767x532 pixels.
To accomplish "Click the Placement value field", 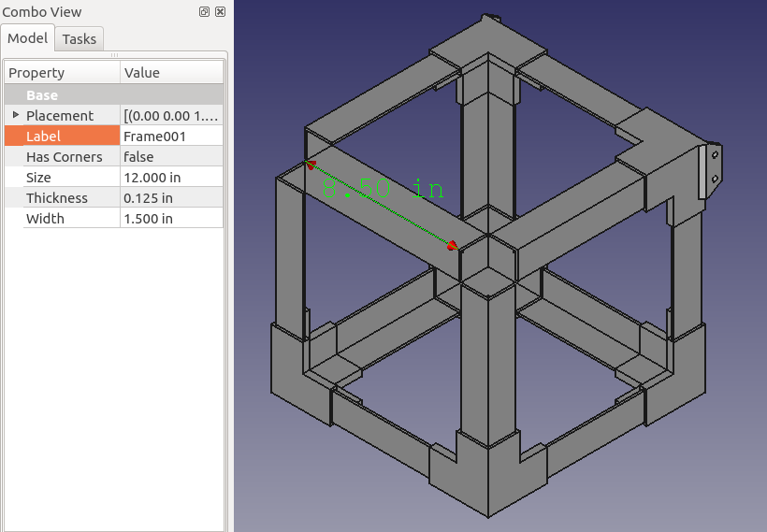I will click(x=172, y=115).
